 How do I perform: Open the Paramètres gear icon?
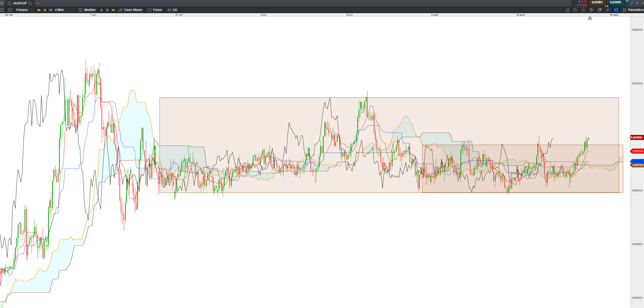click(x=625, y=10)
